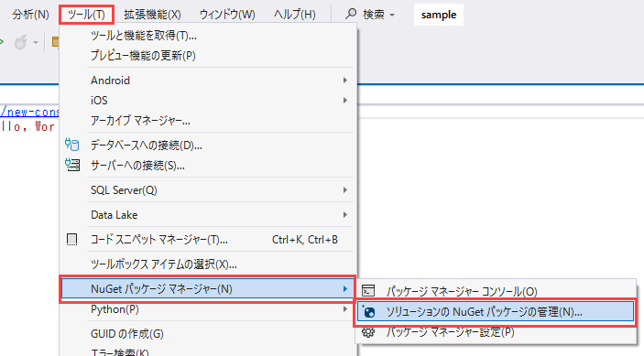Screen dimensions: 644x356
Task: Expand the Data Lake submenu arrow
Action: (345, 215)
